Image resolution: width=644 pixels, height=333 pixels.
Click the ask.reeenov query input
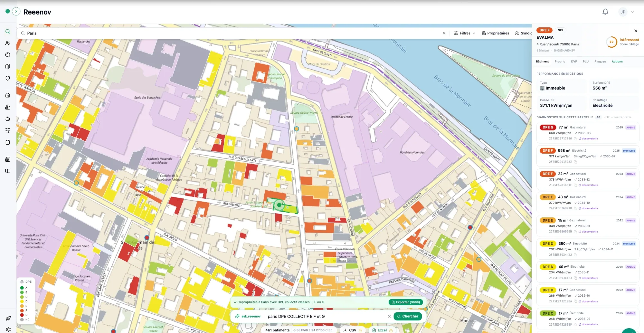point(326,316)
